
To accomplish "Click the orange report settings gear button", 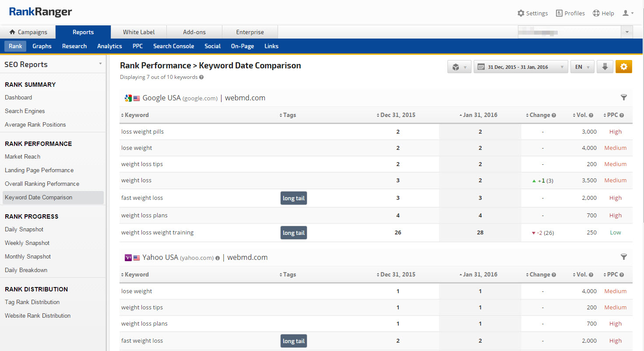I will (x=623, y=67).
